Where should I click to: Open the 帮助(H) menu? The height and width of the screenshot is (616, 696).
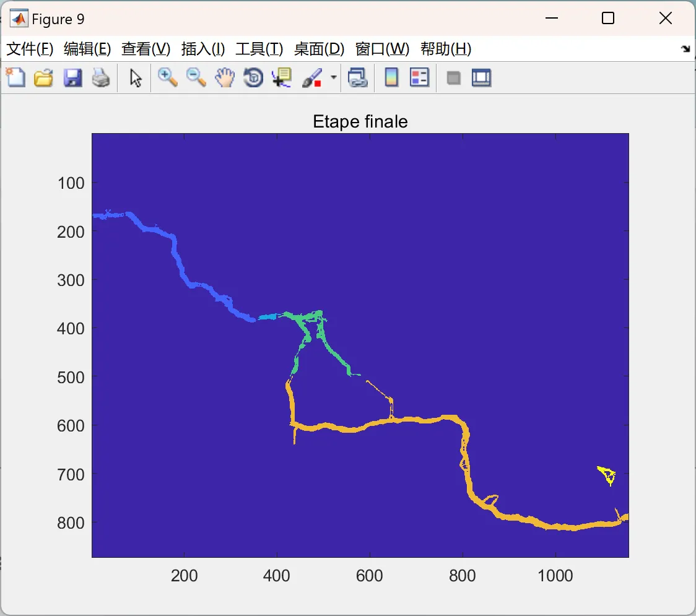pyautogui.click(x=446, y=49)
